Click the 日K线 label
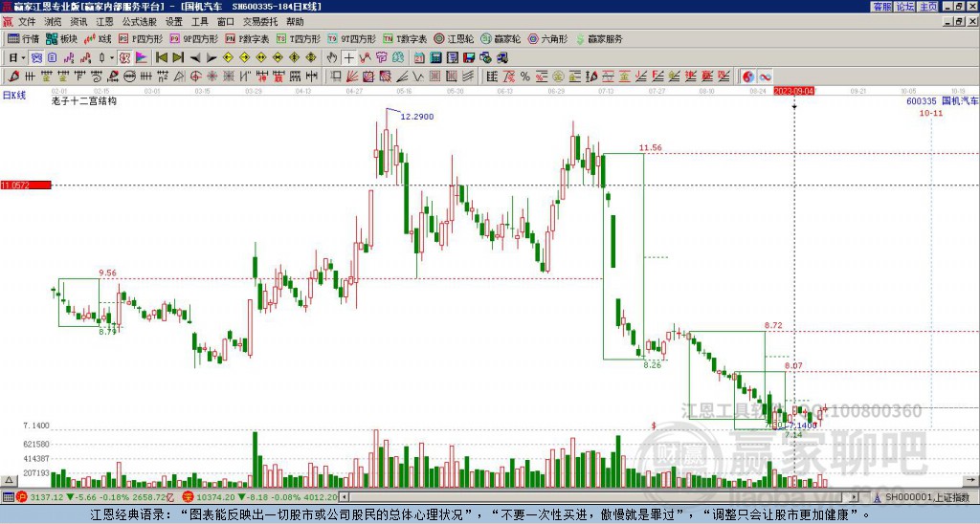 (14, 95)
